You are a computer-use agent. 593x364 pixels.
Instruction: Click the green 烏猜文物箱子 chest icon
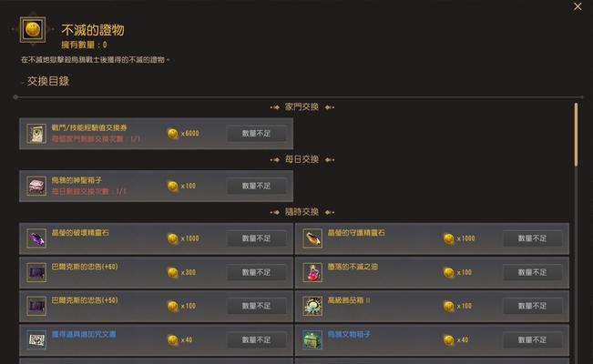[x=312, y=339]
